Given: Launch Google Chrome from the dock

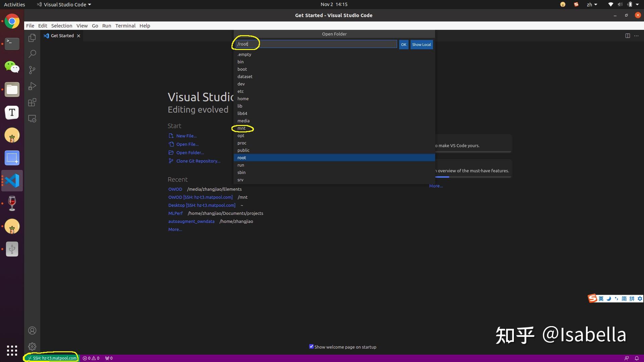Looking at the screenshot, I should coord(12,21).
